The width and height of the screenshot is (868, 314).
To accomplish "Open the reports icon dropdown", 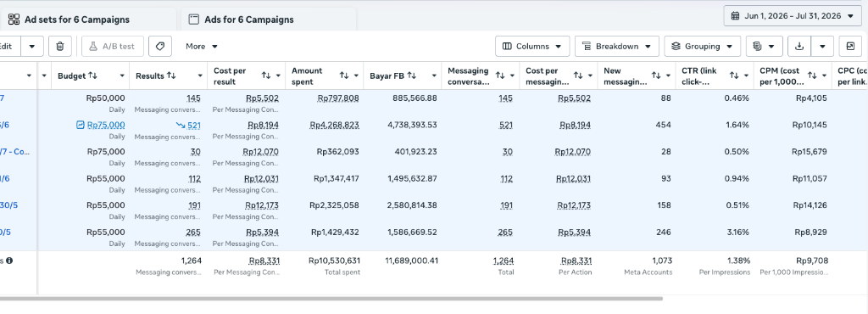I will pos(764,47).
